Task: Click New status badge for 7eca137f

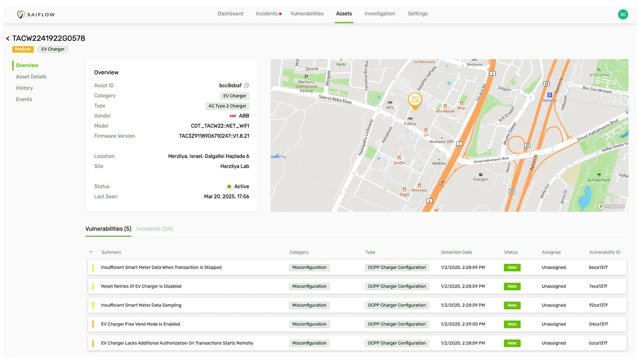Action: (512, 286)
